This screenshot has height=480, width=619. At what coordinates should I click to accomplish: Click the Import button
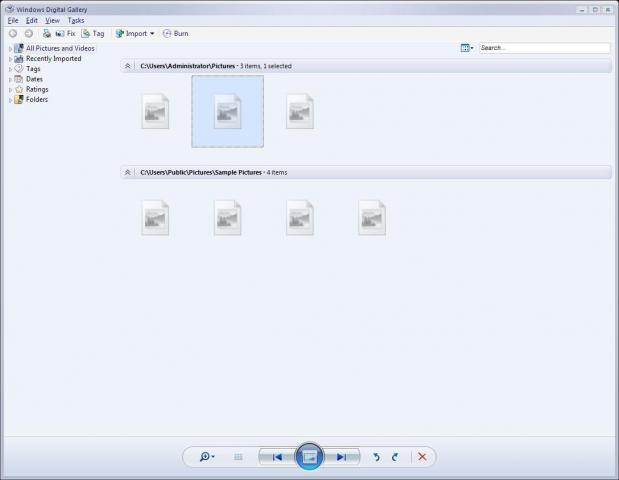click(131, 34)
